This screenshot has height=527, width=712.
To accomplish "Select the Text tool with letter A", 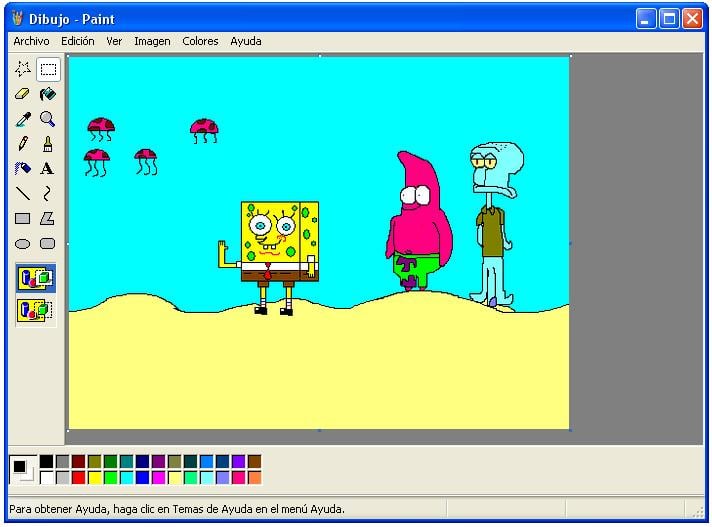I will tap(48, 169).
